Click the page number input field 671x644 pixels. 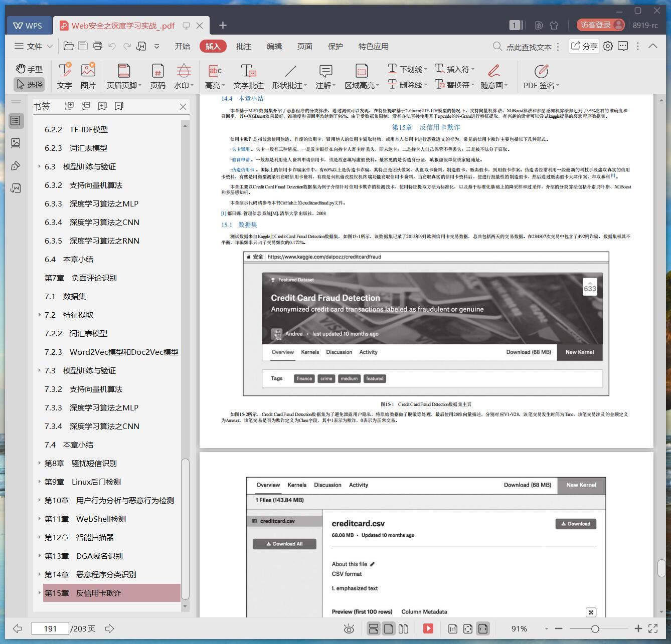[50, 628]
